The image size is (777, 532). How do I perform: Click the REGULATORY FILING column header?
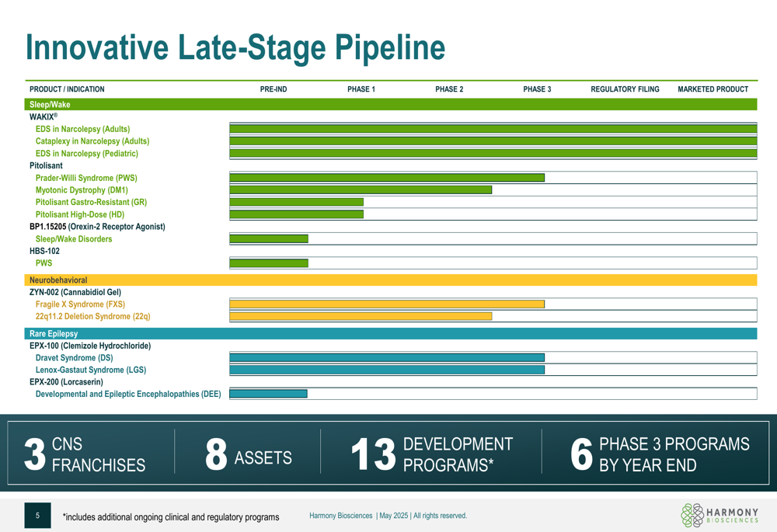tap(625, 89)
